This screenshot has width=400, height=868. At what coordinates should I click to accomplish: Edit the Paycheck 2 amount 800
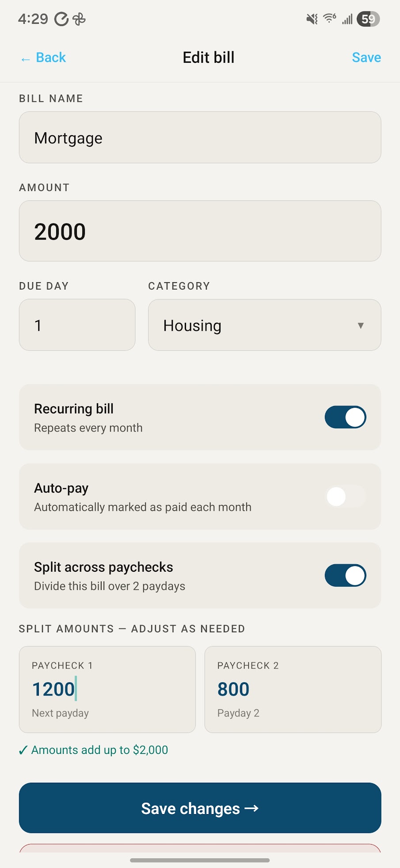(x=293, y=689)
